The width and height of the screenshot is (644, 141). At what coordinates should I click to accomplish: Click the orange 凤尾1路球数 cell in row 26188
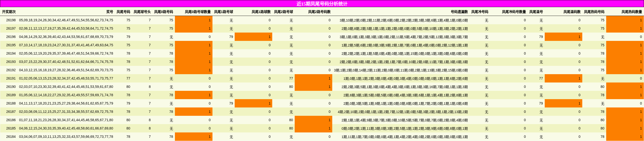point(253,103)
